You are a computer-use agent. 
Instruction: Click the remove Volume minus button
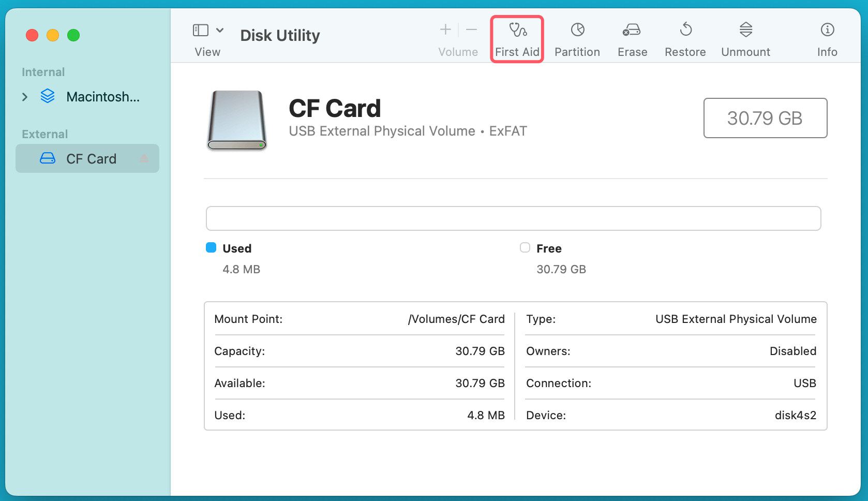tap(471, 30)
